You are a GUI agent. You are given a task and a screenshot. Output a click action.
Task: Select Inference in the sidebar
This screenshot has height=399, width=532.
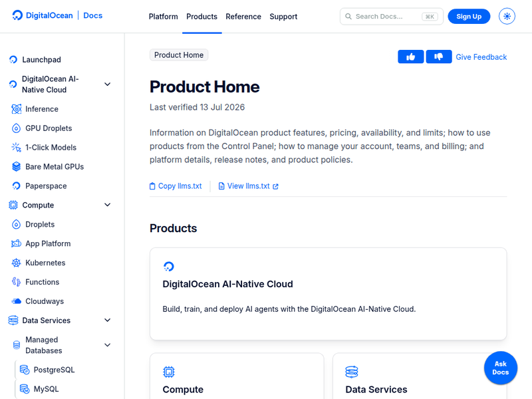(x=42, y=109)
